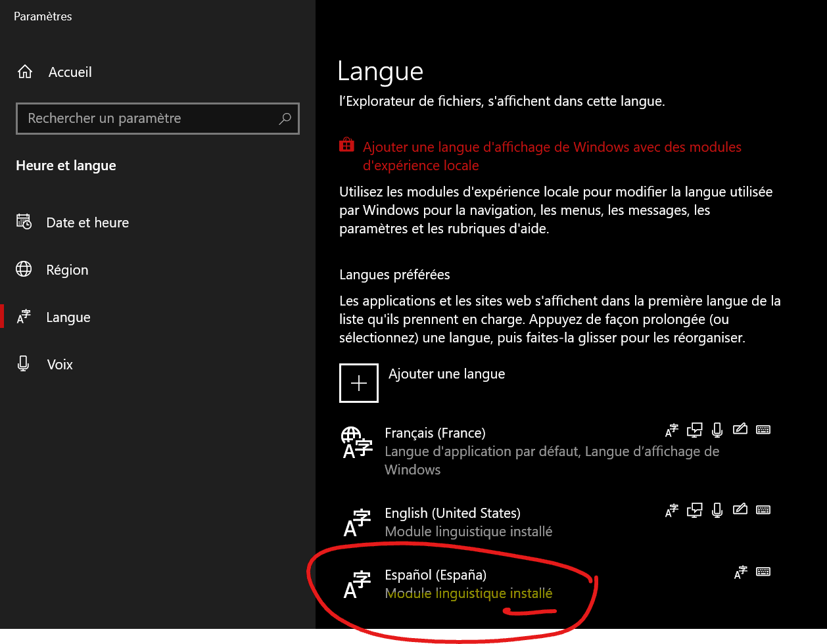Click Module linguistique installé under English
Screen dimensions: 827x644
tap(469, 532)
